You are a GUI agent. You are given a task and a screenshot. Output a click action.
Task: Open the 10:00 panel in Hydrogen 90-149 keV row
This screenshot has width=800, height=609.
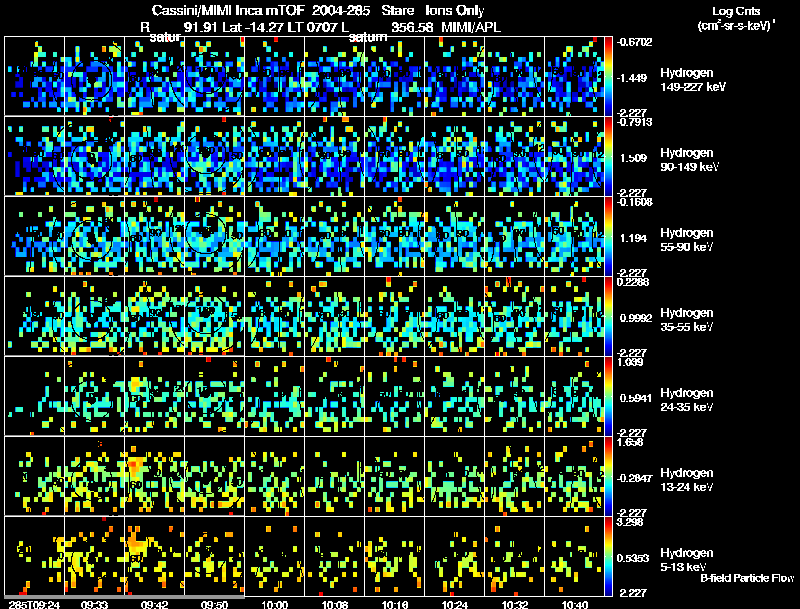point(274,156)
